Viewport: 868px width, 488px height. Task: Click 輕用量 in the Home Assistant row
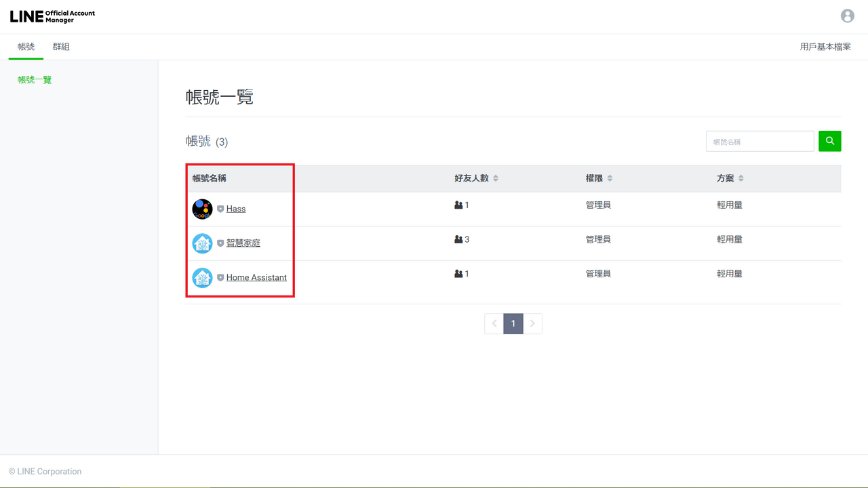(730, 274)
